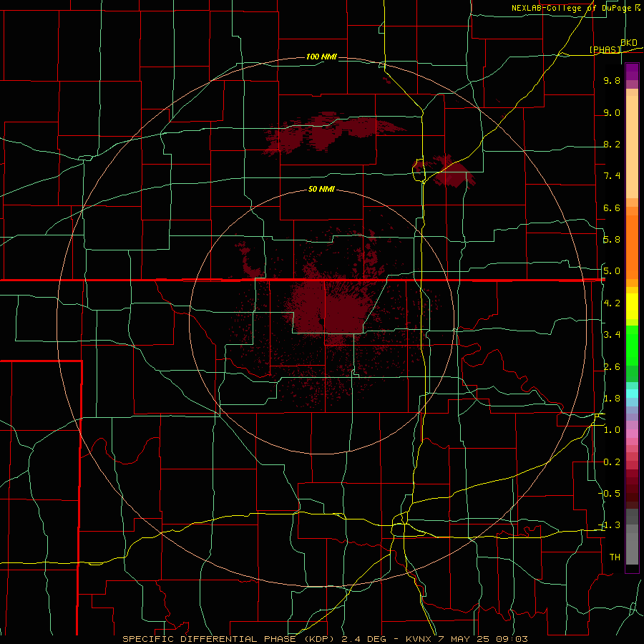The image size is (644, 644).
Task: Pick the cyan band in color scale
Action: (x=632, y=394)
